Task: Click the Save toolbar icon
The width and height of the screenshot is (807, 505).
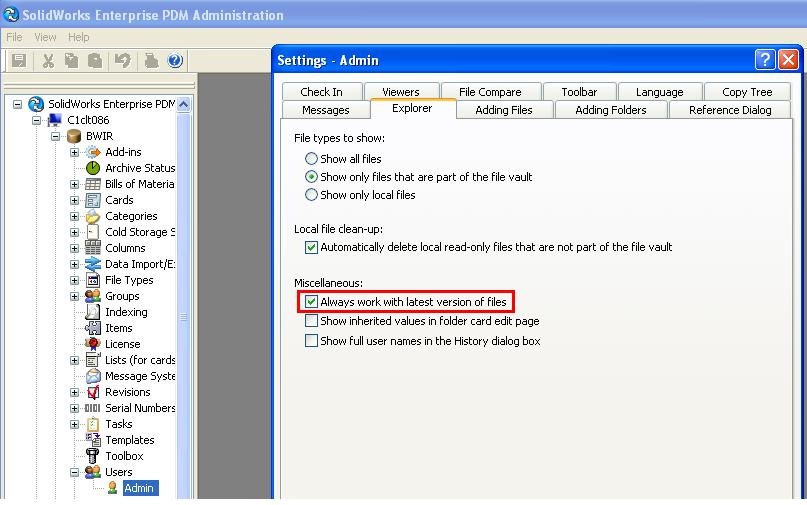Action: click(x=19, y=61)
